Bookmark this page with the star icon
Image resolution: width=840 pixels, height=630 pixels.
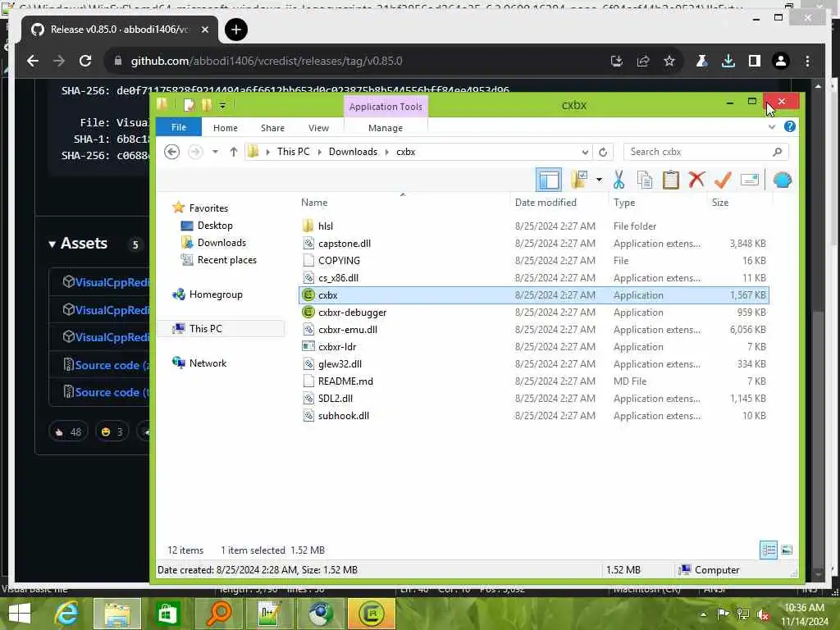pyautogui.click(x=669, y=61)
